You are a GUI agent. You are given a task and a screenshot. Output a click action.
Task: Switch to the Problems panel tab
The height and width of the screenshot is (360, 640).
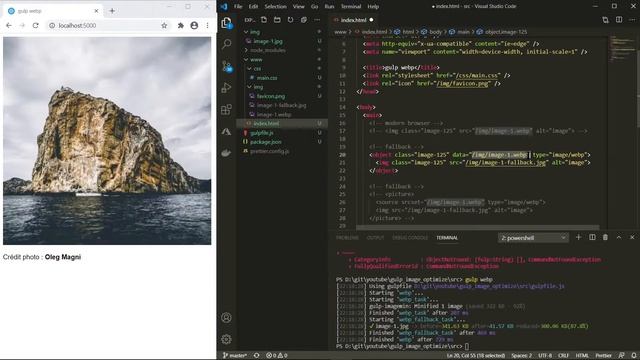[x=347, y=238]
